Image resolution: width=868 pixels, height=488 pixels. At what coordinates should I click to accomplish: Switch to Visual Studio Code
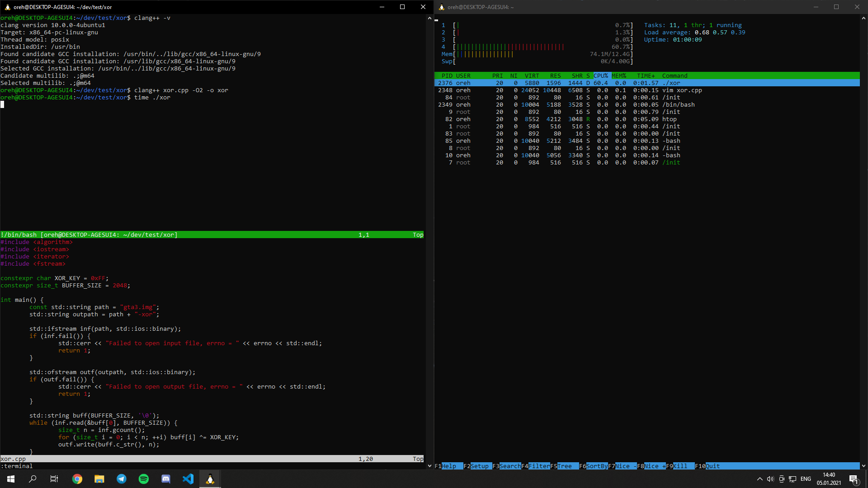pos(188,479)
